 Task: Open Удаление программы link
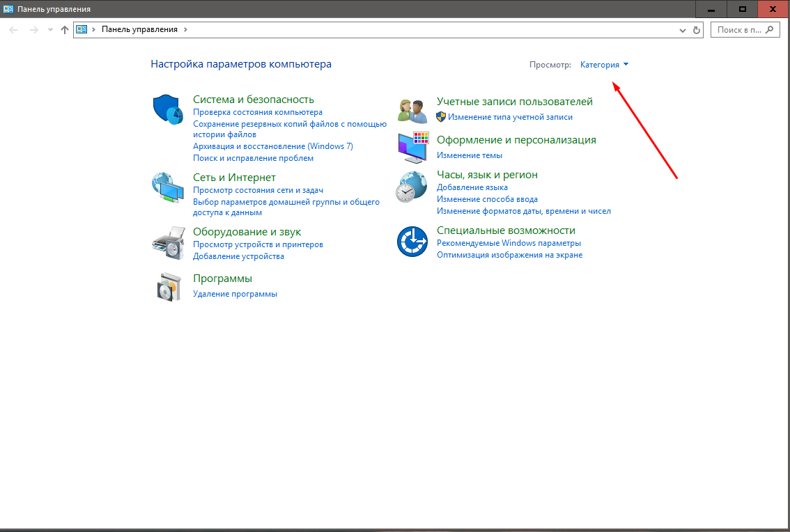point(235,295)
